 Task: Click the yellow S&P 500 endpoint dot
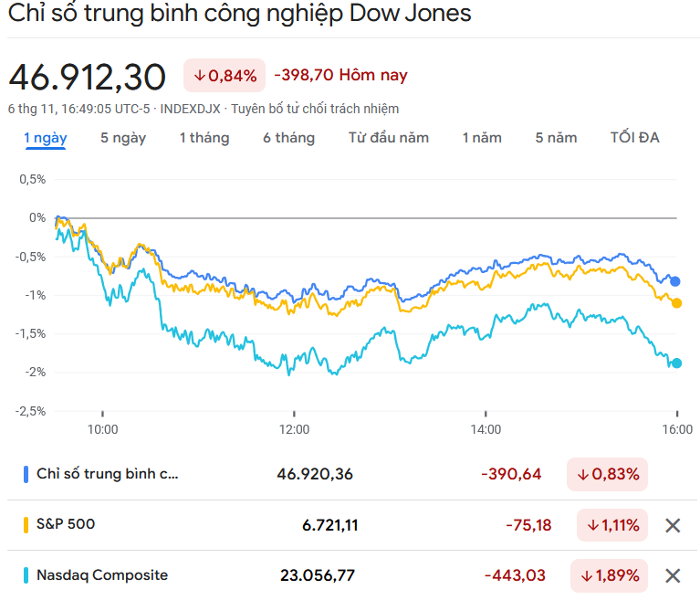676,303
